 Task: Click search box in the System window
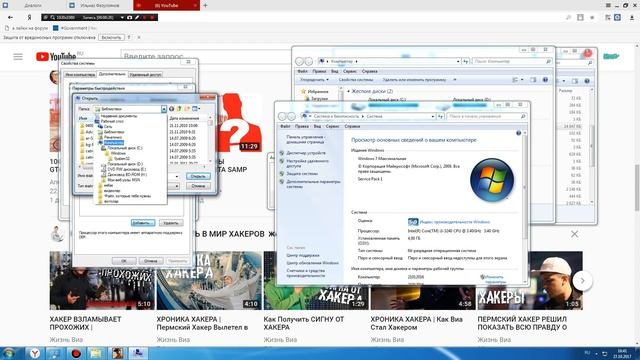click(486, 117)
